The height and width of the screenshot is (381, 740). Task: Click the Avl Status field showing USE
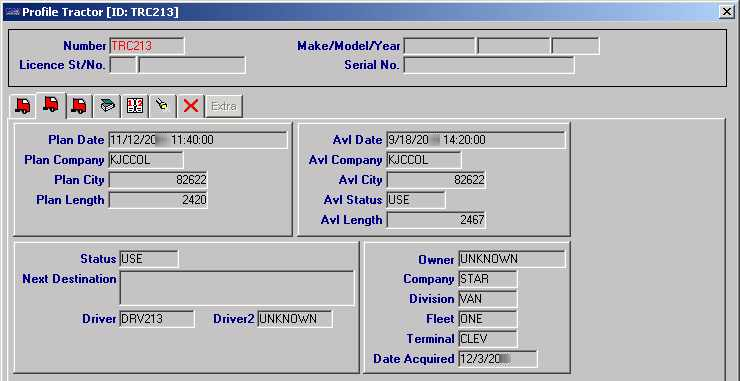[x=415, y=200]
